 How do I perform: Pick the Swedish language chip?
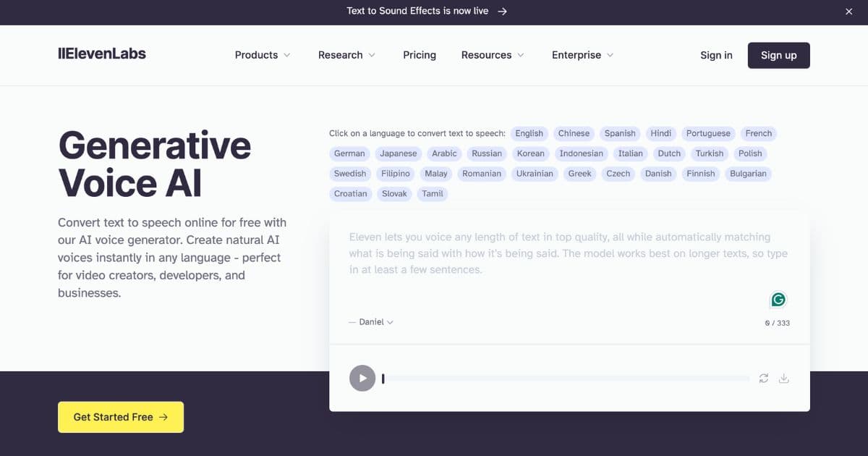pos(350,174)
